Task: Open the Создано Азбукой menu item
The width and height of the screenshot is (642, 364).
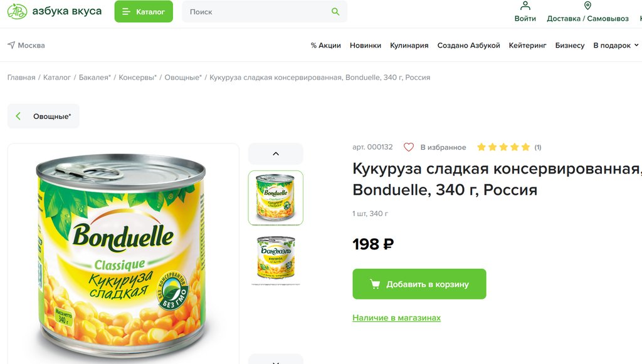Action: point(468,45)
